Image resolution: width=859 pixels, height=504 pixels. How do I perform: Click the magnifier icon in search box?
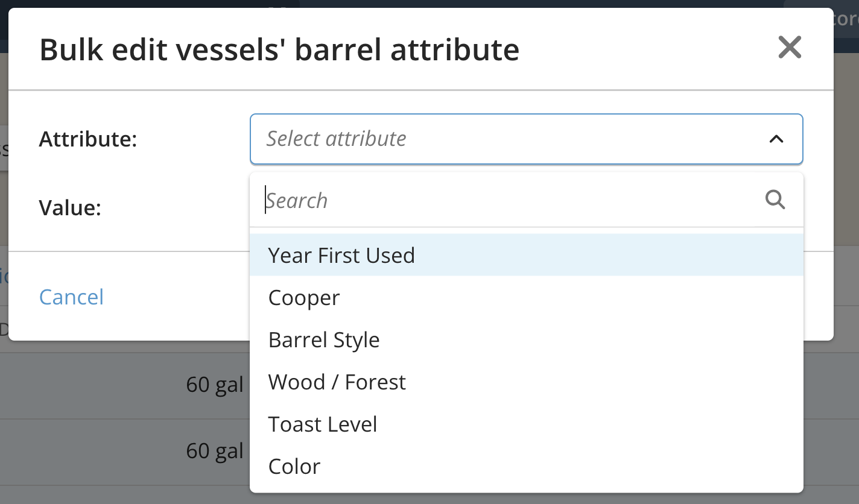click(775, 200)
